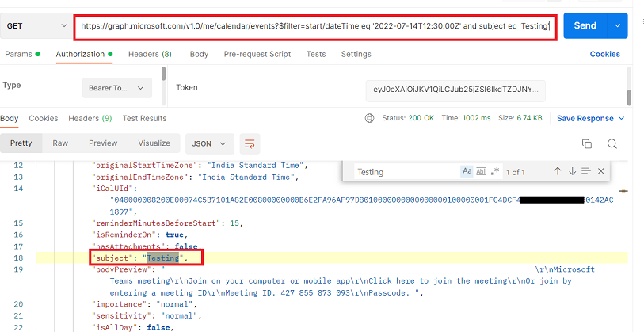Switch to the Params tab
Screen dimensions: 644x332
pos(23,54)
